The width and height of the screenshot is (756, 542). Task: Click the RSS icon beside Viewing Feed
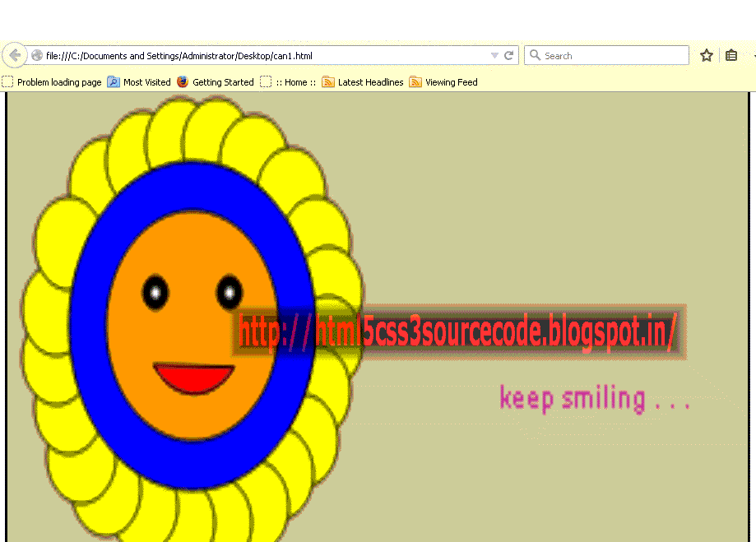[415, 82]
